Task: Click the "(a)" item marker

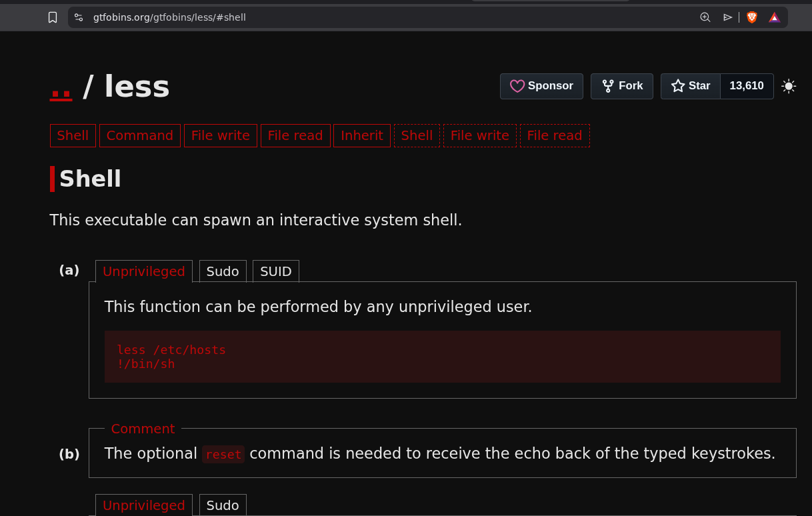Action: tap(69, 271)
